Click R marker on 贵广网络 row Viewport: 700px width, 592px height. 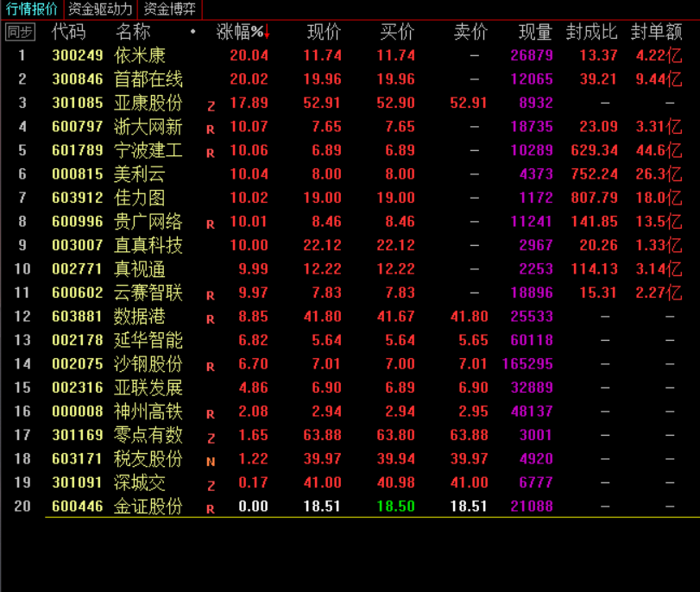click(x=211, y=224)
